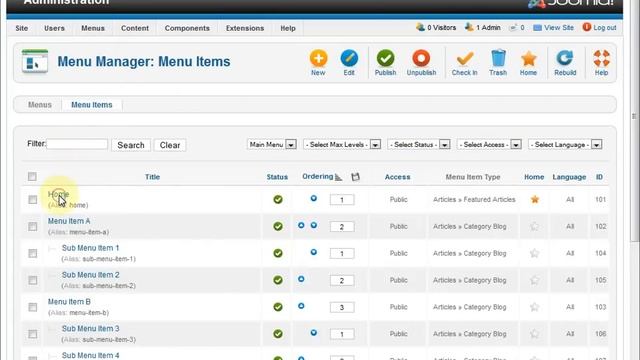Image resolution: width=640 pixels, height=360 pixels.
Task: Toggle published status of Menu Item B
Action: [x=278, y=307]
